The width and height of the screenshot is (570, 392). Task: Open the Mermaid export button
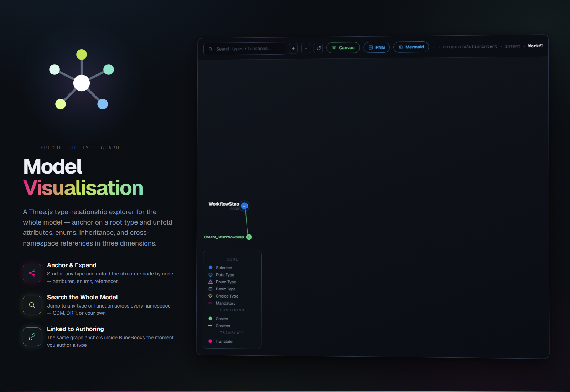click(x=411, y=47)
